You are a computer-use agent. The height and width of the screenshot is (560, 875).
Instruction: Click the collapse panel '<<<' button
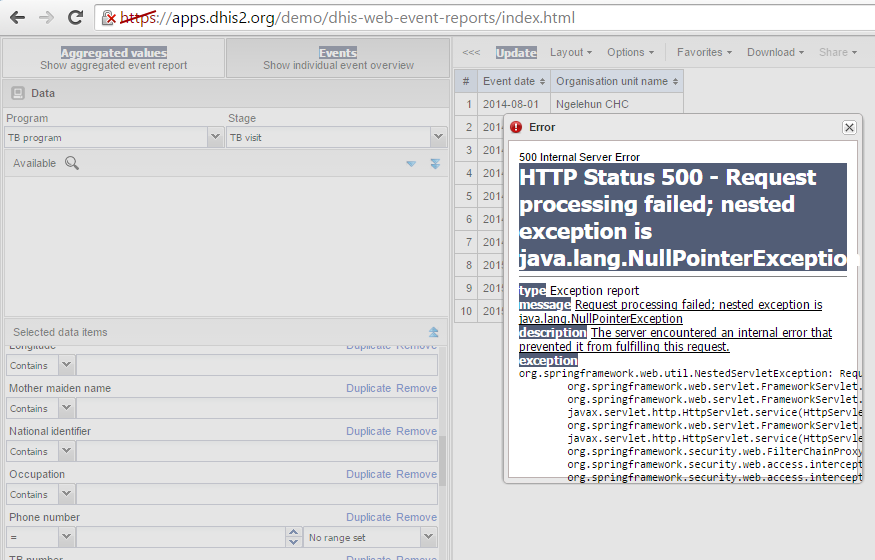click(x=471, y=52)
